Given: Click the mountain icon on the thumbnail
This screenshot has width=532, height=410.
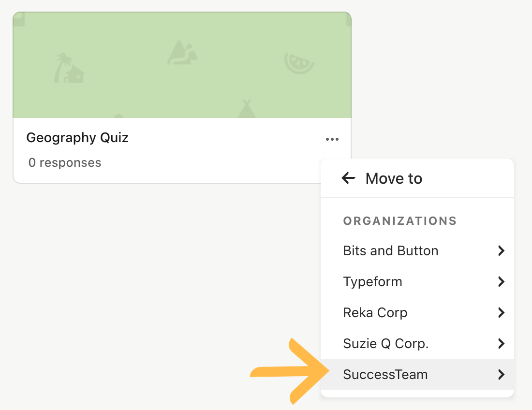Looking at the screenshot, I should 182,53.
